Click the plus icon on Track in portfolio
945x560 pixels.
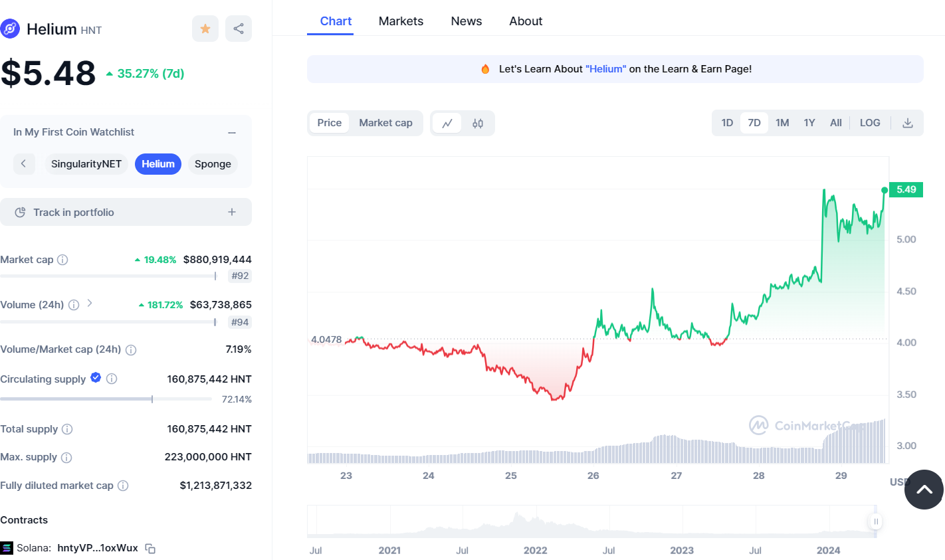tap(232, 212)
